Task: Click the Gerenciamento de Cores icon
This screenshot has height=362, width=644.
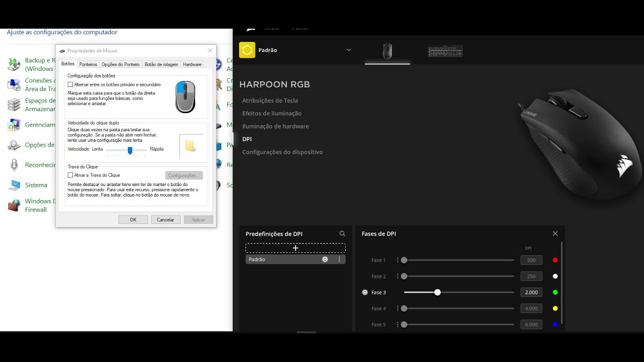Action: point(14,125)
